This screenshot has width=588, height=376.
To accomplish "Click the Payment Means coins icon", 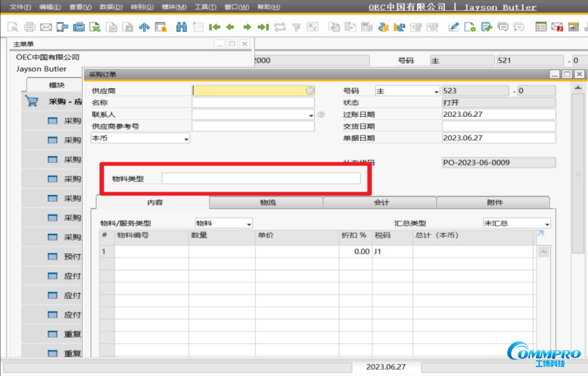I will click(383, 27).
